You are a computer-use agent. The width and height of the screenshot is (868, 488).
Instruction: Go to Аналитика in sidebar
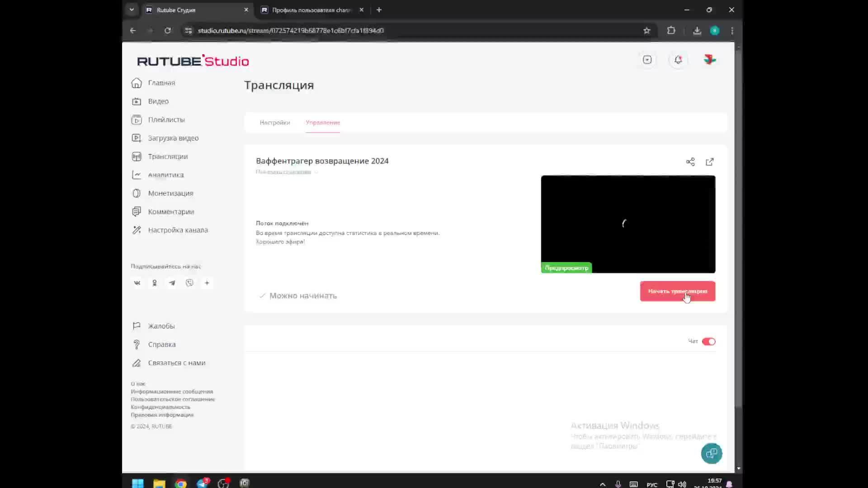tap(165, 175)
